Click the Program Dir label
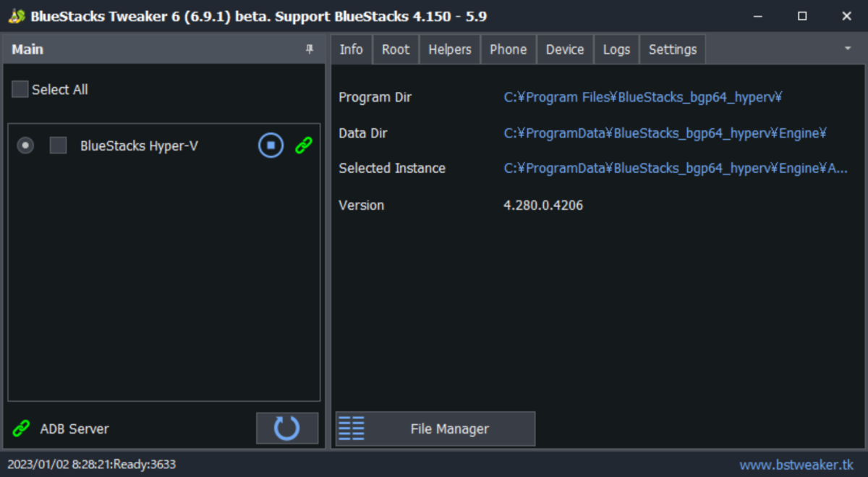Screen dimensions: 868x477 pyautogui.click(x=375, y=97)
